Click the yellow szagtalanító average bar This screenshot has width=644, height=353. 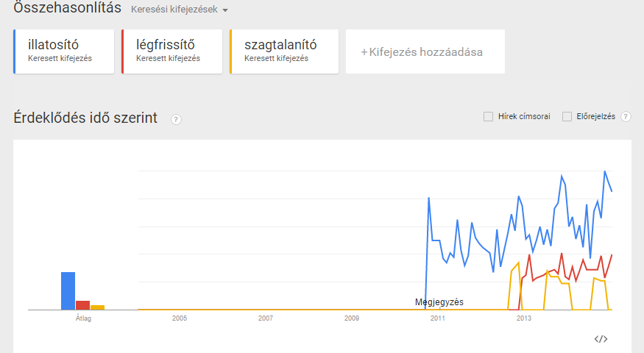click(x=98, y=307)
